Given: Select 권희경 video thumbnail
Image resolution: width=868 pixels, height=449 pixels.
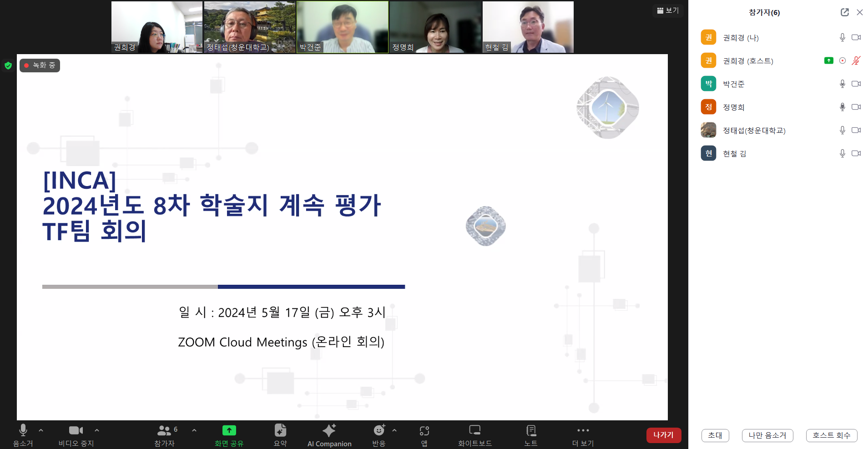Looking at the screenshot, I should [x=157, y=27].
